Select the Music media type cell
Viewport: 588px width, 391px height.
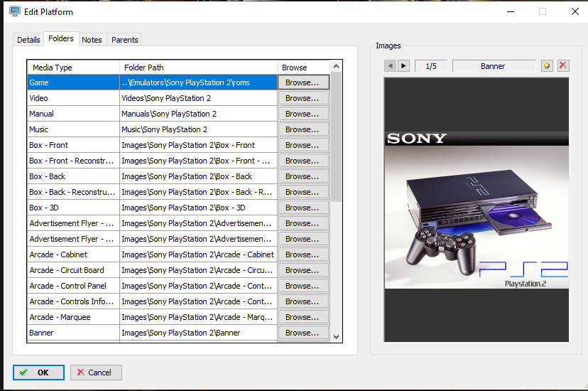click(x=74, y=129)
